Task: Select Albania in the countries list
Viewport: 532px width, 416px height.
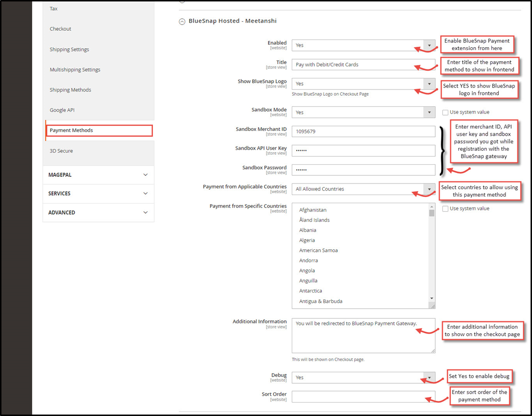Action: coord(308,230)
